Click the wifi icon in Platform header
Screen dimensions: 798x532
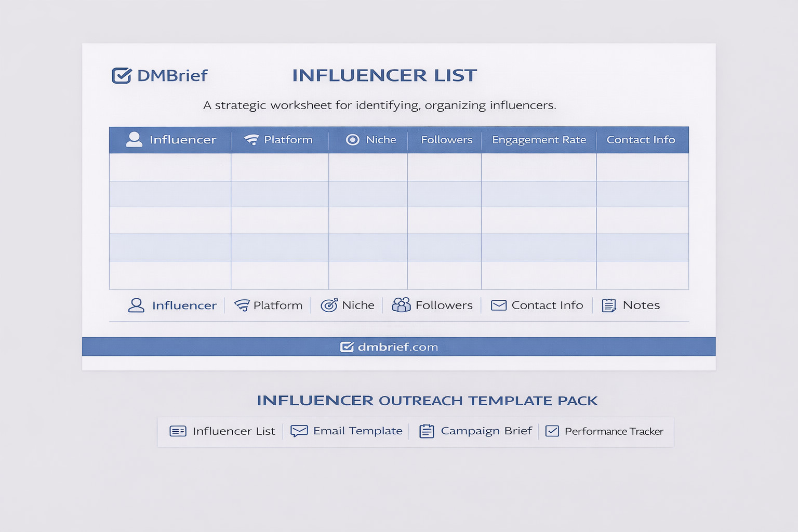click(251, 140)
